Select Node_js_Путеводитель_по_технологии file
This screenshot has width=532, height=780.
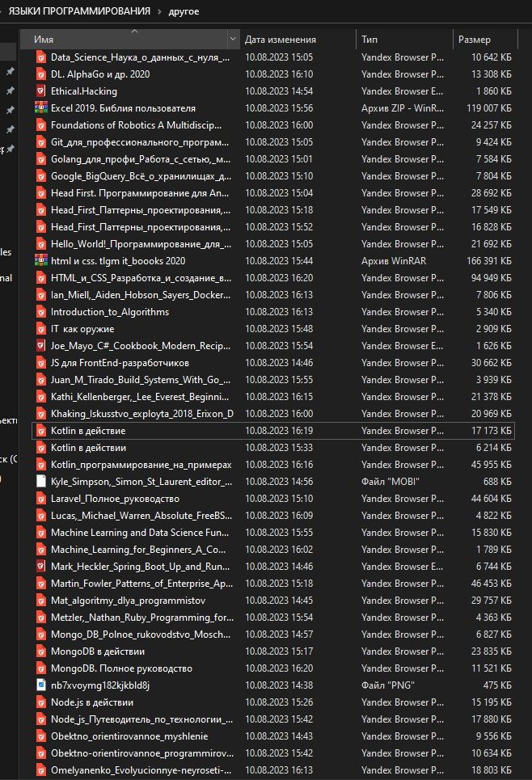141,719
